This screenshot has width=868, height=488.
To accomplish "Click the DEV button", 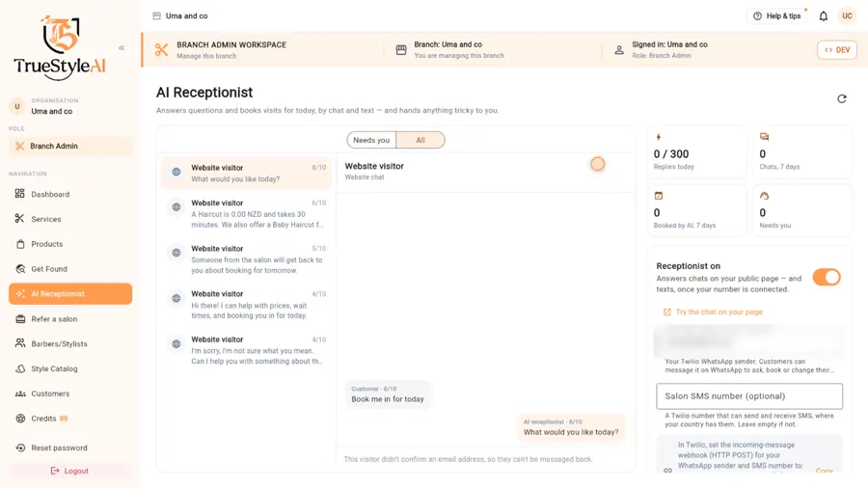I will pos(837,50).
